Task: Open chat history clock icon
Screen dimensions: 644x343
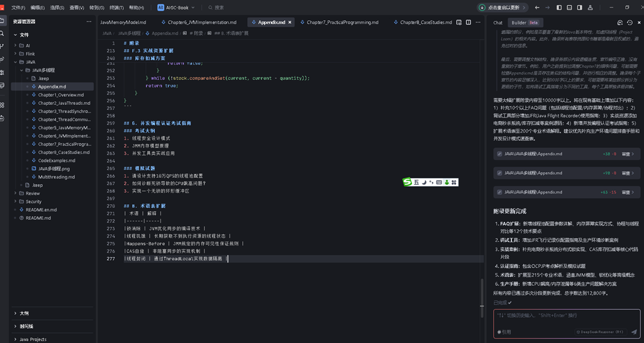Action: tap(630, 23)
